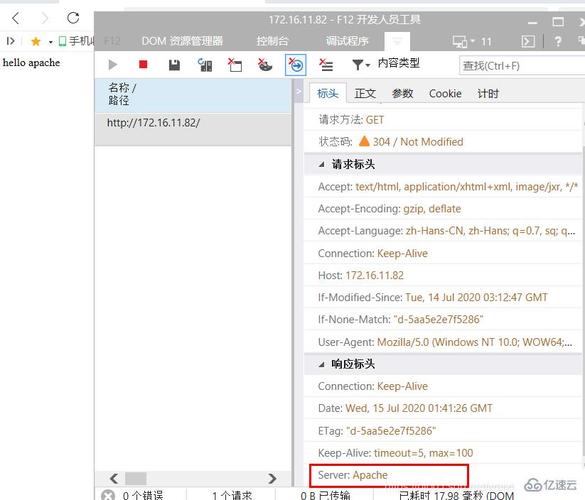Click the horizontal scrollbar thumb
The image size is (585, 500).
(135, 478)
